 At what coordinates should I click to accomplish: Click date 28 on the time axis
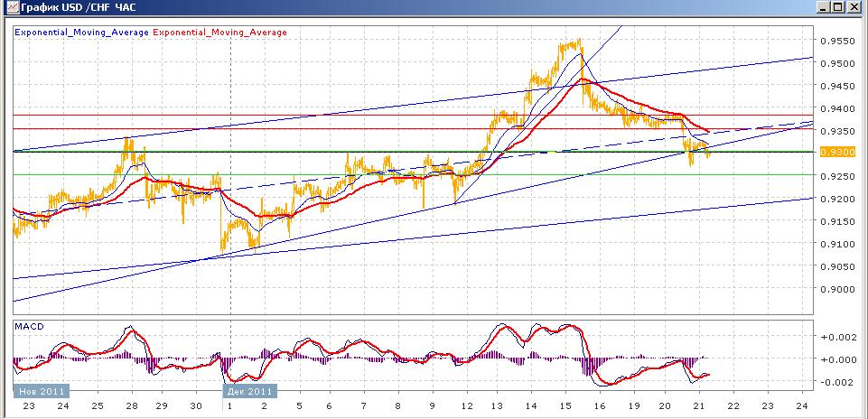[x=131, y=405]
